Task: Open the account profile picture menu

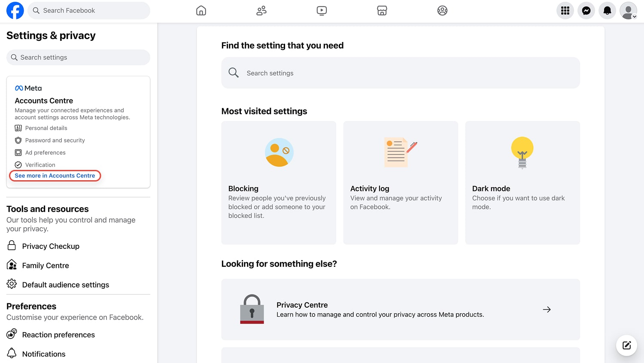Action: coord(628,11)
